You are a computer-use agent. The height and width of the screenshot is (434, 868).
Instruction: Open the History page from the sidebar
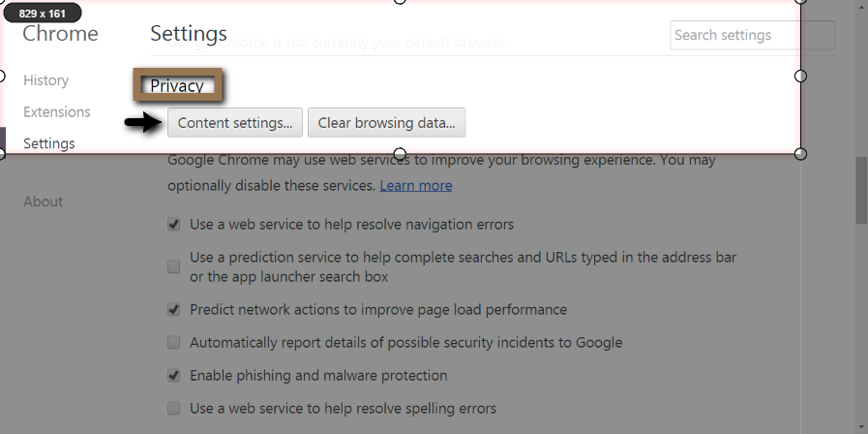[x=45, y=80]
